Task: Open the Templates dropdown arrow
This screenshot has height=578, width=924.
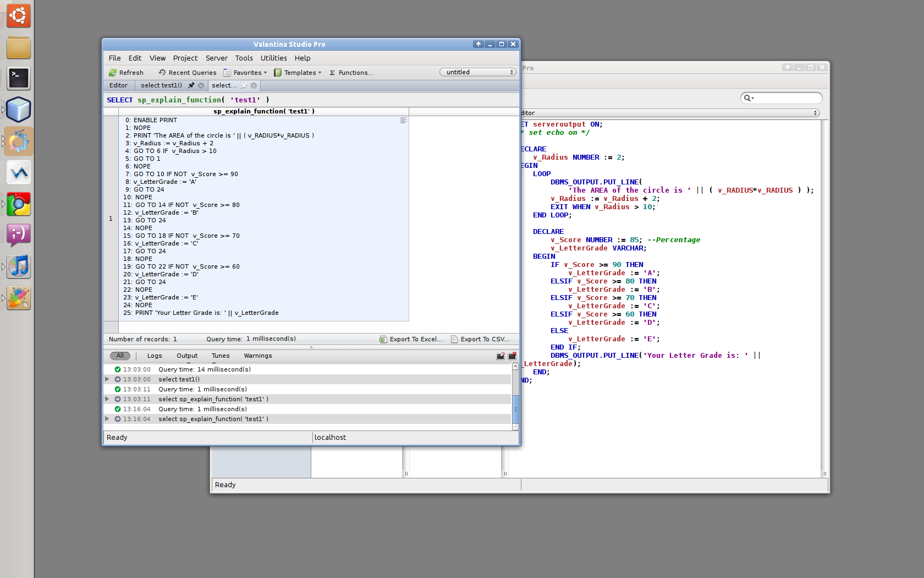Action: 320,73
